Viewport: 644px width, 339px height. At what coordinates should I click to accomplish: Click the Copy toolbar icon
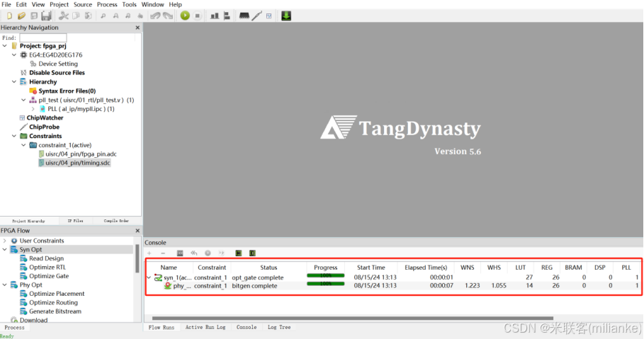76,16
